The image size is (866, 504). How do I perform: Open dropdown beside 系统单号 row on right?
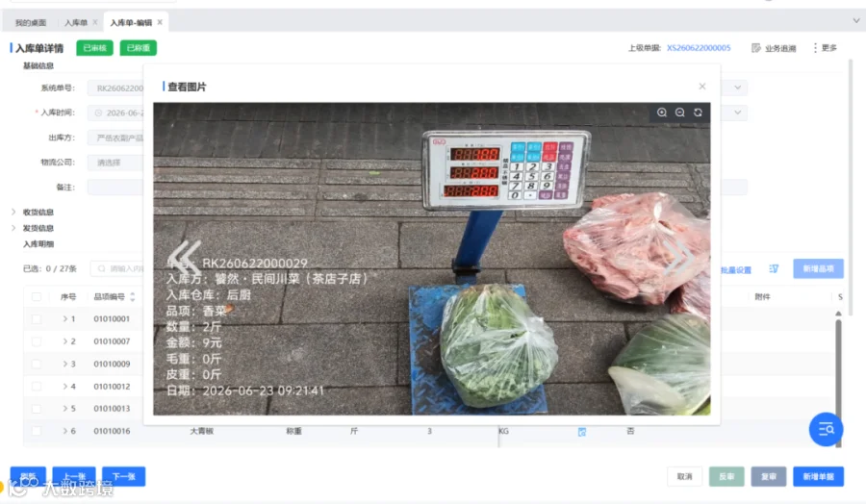[x=737, y=88]
